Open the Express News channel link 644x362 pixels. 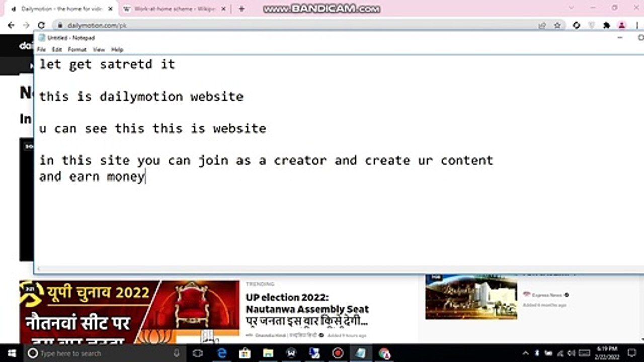pyautogui.click(x=546, y=295)
